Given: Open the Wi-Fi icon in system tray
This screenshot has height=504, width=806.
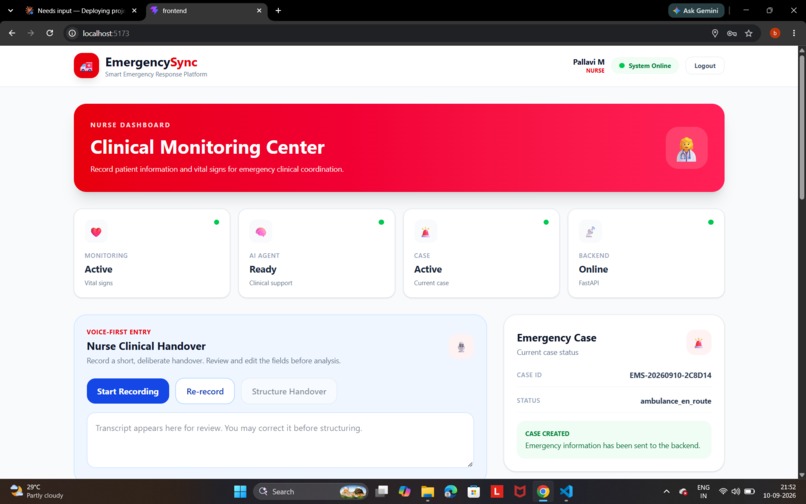Looking at the screenshot, I should coord(723,492).
